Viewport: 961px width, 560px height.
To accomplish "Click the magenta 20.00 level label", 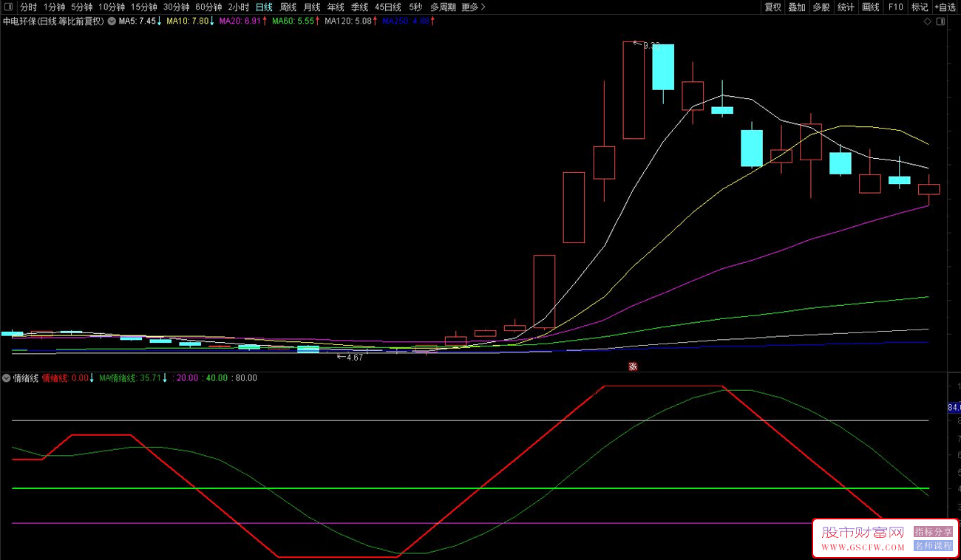I will point(187,378).
